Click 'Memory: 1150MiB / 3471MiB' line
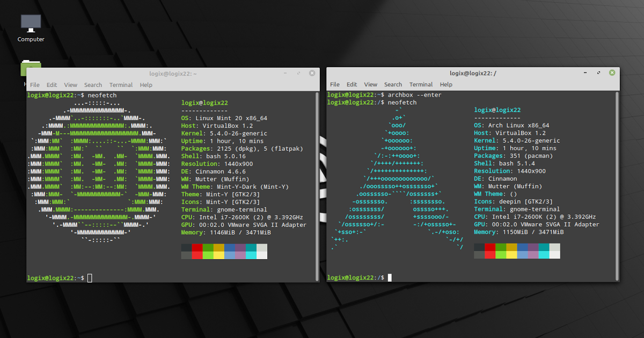This screenshot has height=338, width=644. point(518,232)
